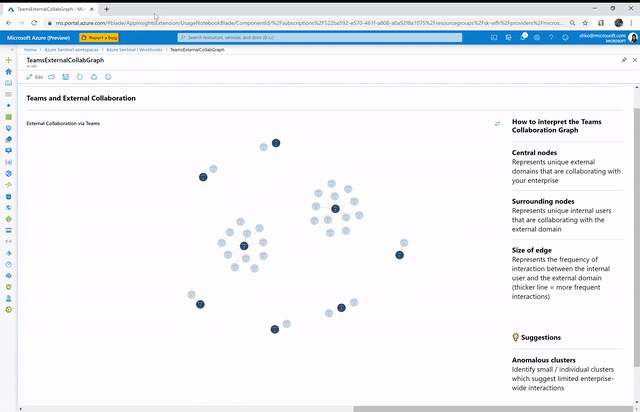
Task: Follow the Home breadcrumb link
Action: point(30,50)
